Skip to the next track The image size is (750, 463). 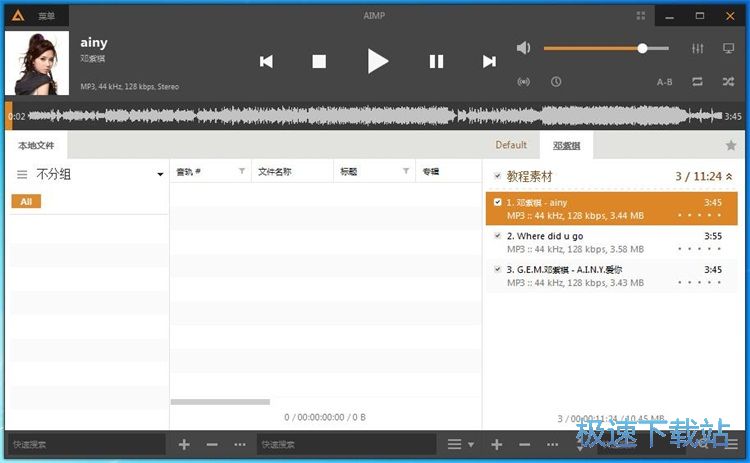point(489,62)
